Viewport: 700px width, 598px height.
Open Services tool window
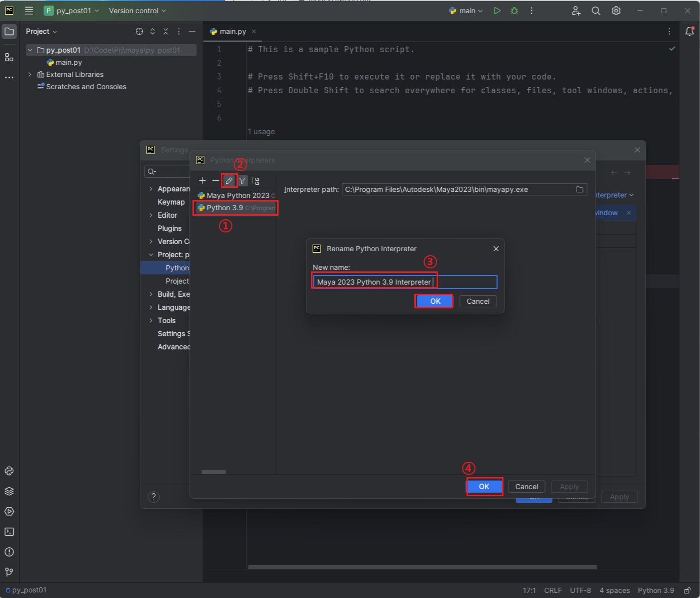[x=9, y=511]
